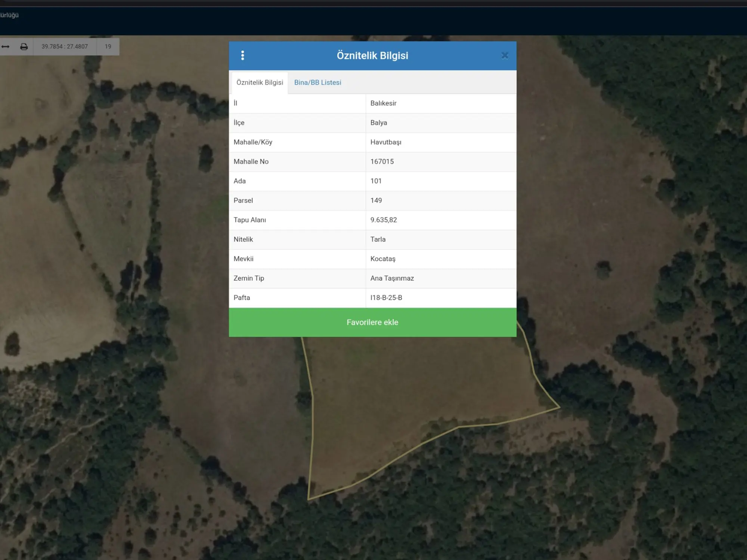Close the Öznitelik Bilgisi dialog
The width and height of the screenshot is (747, 560).
[505, 56]
